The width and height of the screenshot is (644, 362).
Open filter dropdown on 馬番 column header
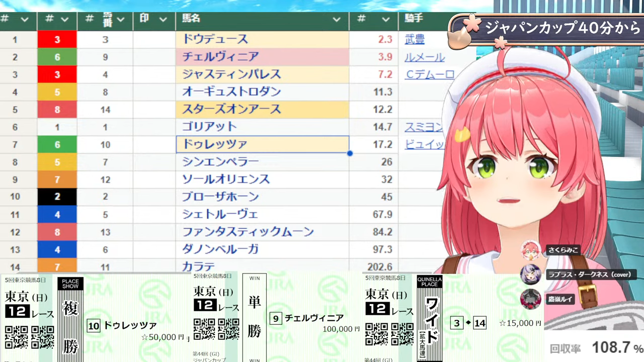[x=120, y=20]
